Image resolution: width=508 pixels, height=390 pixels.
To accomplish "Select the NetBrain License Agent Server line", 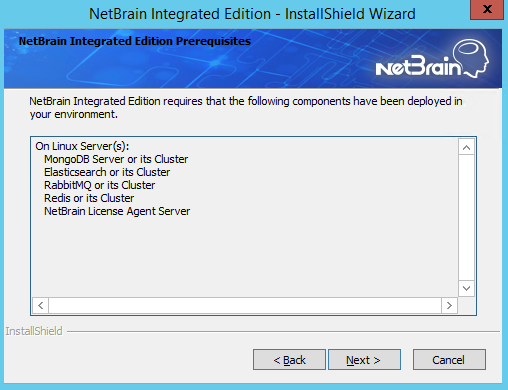I will 117,211.
